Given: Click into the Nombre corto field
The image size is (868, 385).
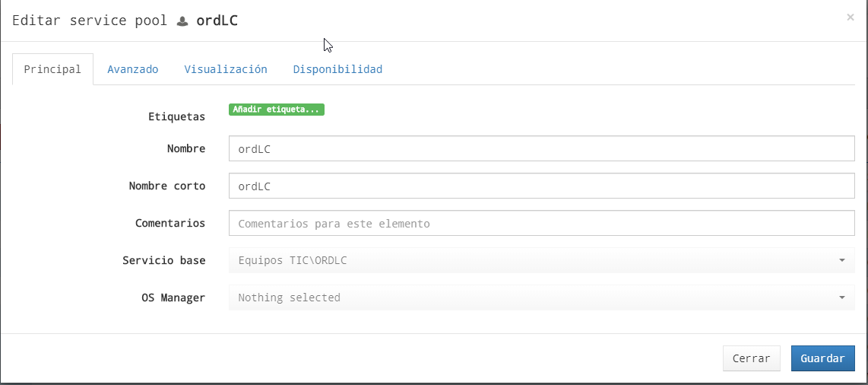Looking at the screenshot, I should click(541, 186).
